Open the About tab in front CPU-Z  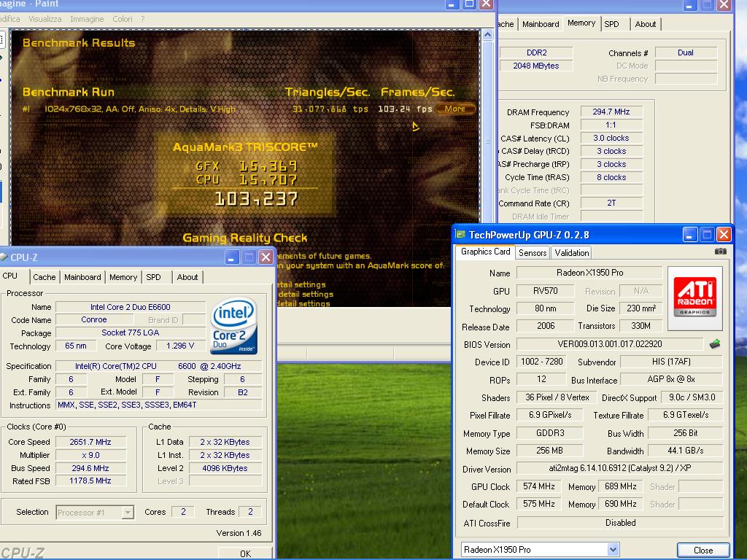(187, 277)
